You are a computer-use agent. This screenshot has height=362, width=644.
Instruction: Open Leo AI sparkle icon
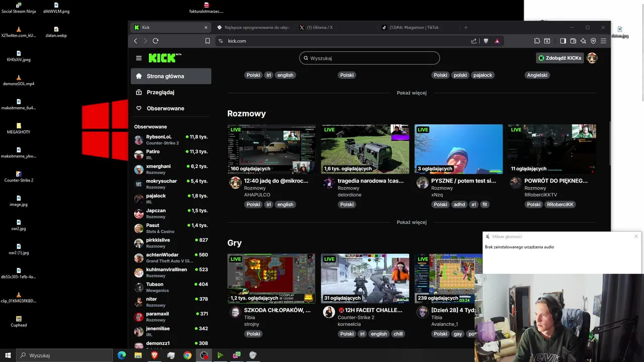pyautogui.click(x=583, y=41)
